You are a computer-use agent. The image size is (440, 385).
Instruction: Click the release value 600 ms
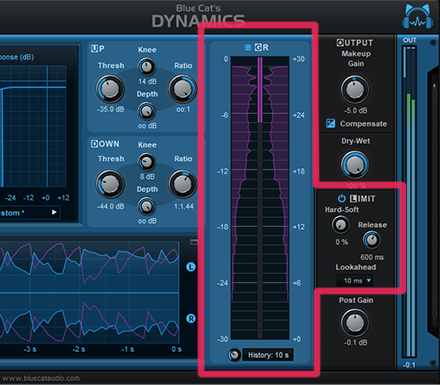(x=372, y=257)
